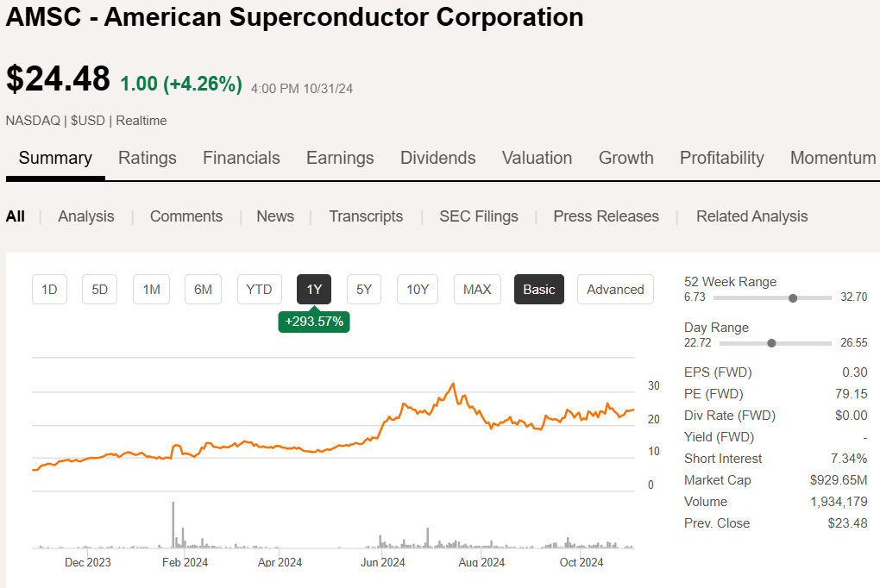Open the Dividends section

pos(437,158)
